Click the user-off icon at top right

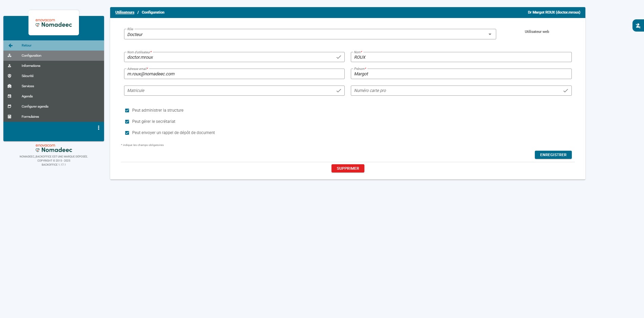coord(638,26)
